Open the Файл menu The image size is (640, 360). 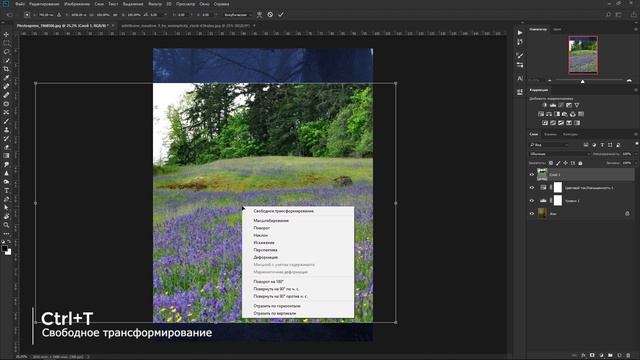(x=20, y=4)
